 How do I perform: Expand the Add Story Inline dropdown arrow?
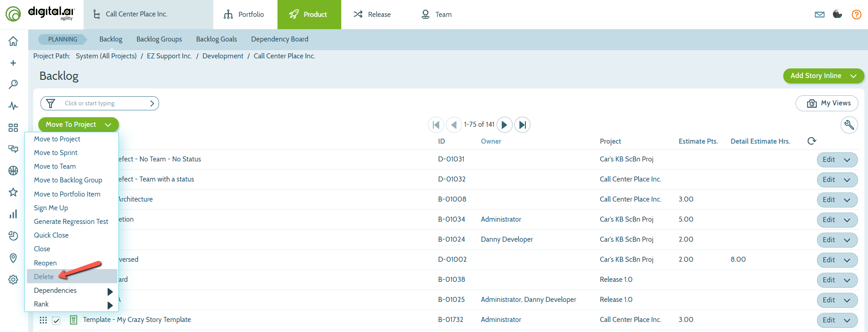(853, 76)
